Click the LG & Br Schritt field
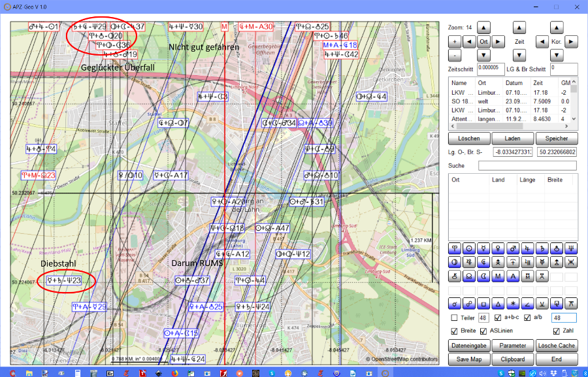This screenshot has width=588, height=377. coord(564,69)
